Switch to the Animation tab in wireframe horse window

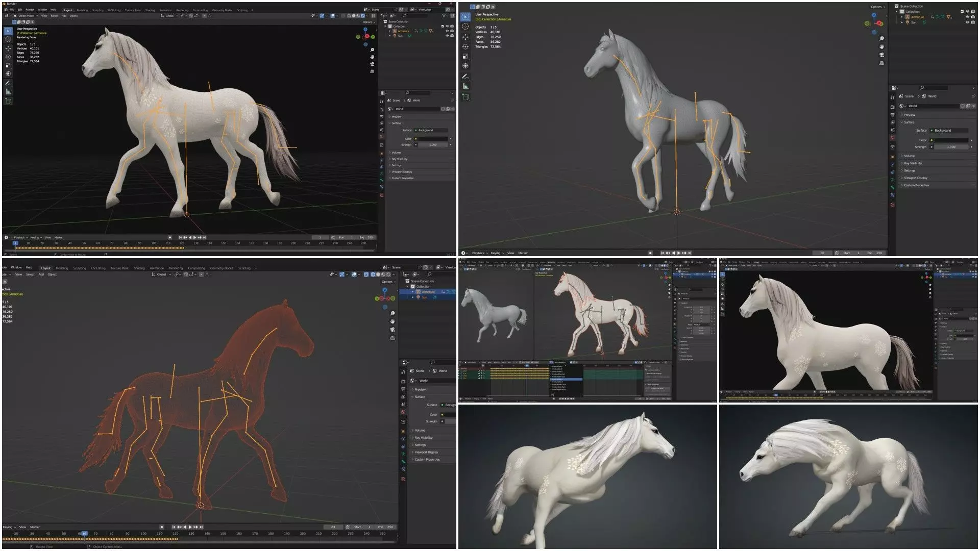pos(157,268)
